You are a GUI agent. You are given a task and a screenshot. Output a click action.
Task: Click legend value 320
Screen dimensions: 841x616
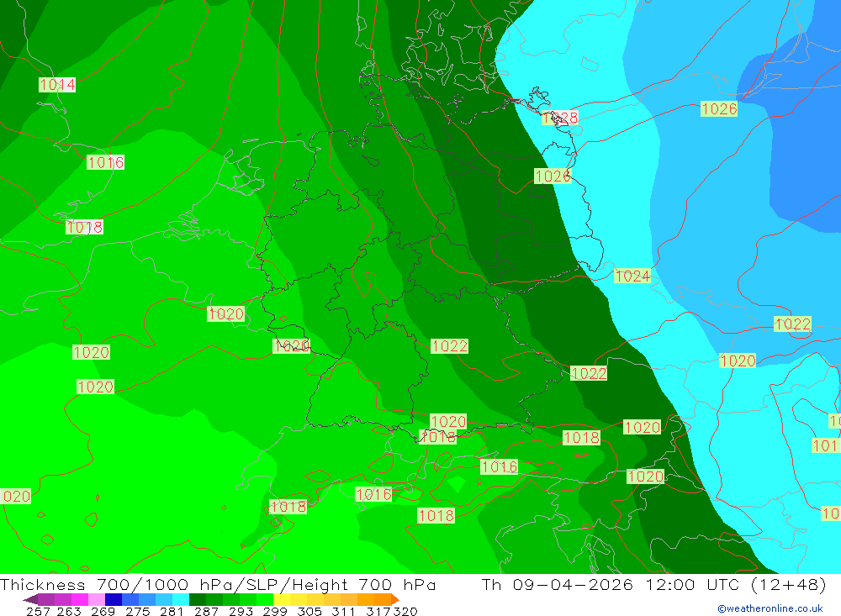tap(405, 612)
